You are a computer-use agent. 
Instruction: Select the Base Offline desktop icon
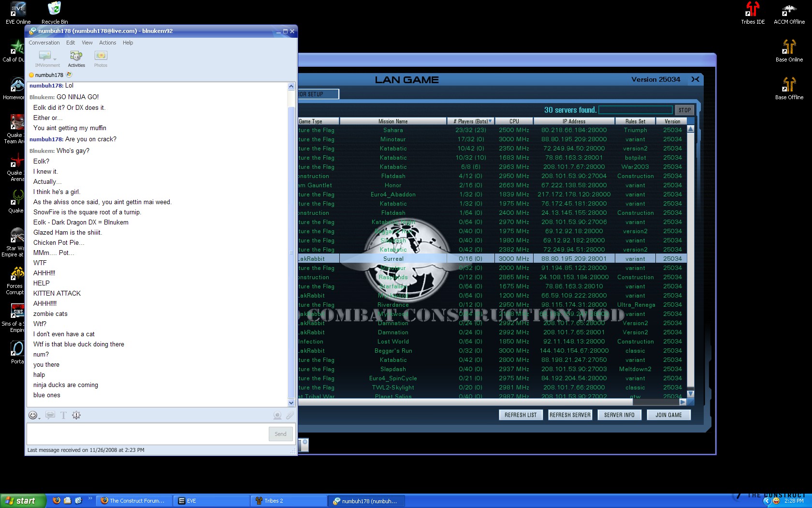point(789,88)
